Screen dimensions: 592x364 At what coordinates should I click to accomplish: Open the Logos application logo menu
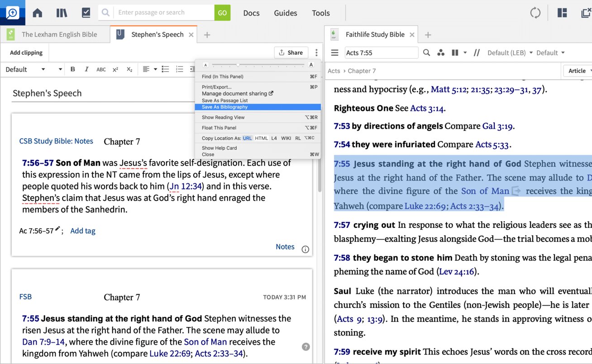pyautogui.click(x=12, y=13)
